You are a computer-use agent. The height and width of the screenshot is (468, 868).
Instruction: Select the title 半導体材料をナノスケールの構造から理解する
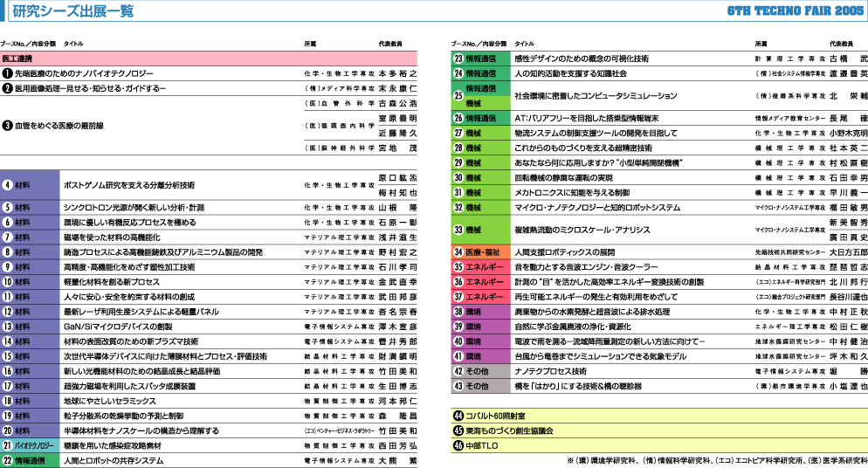click(x=141, y=431)
